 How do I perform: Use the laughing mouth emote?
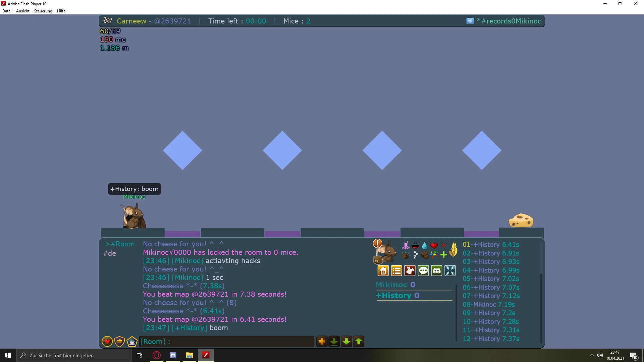tap(415, 245)
